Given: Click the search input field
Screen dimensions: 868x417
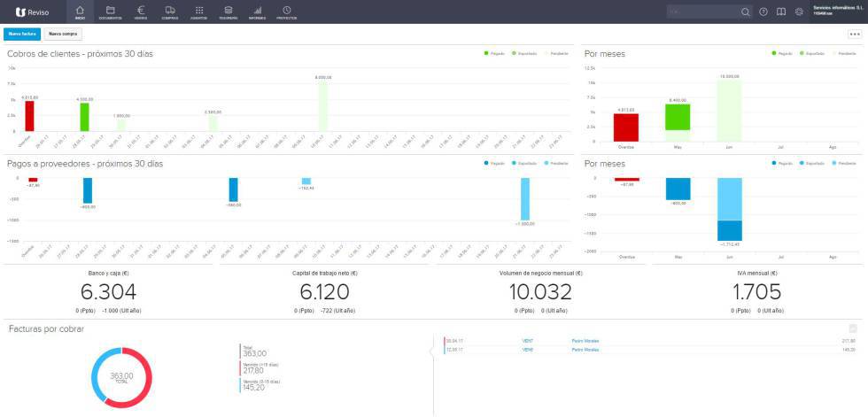Looking at the screenshot, I should coord(701,12).
